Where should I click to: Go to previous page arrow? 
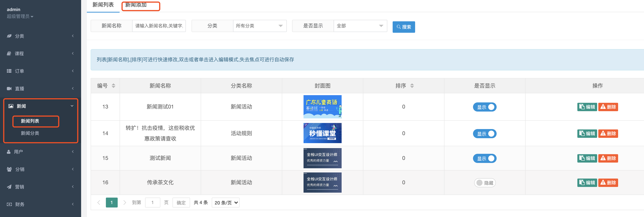pyautogui.click(x=99, y=203)
